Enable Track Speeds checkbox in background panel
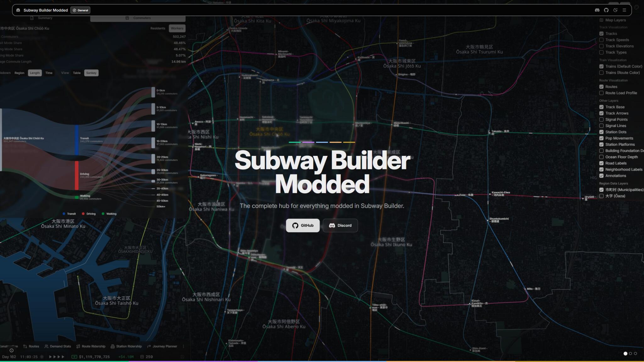Screen dimensions: 644x362 [601, 40]
